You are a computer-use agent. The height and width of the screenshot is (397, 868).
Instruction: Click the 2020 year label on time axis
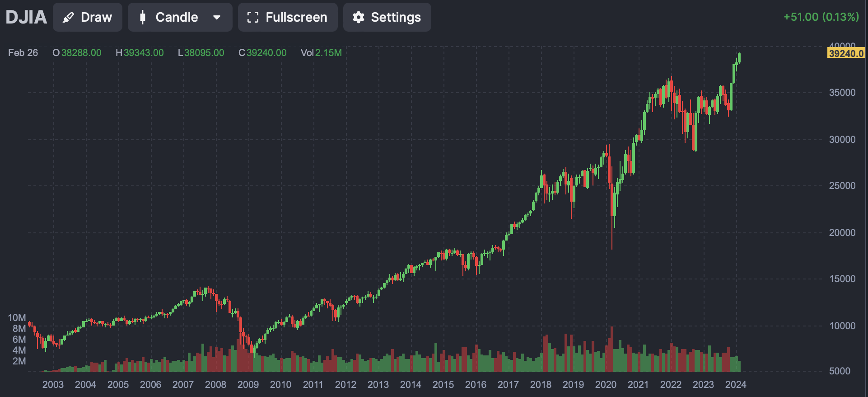pyautogui.click(x=606, y=385)
